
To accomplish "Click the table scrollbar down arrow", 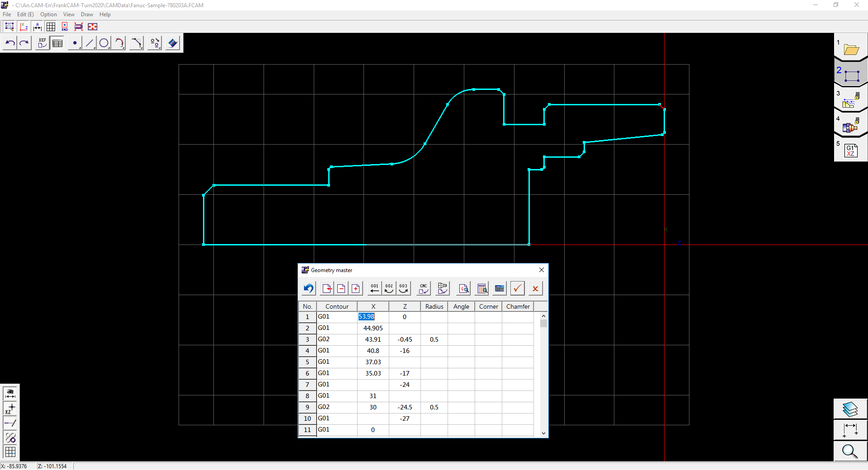I will 543,433.
